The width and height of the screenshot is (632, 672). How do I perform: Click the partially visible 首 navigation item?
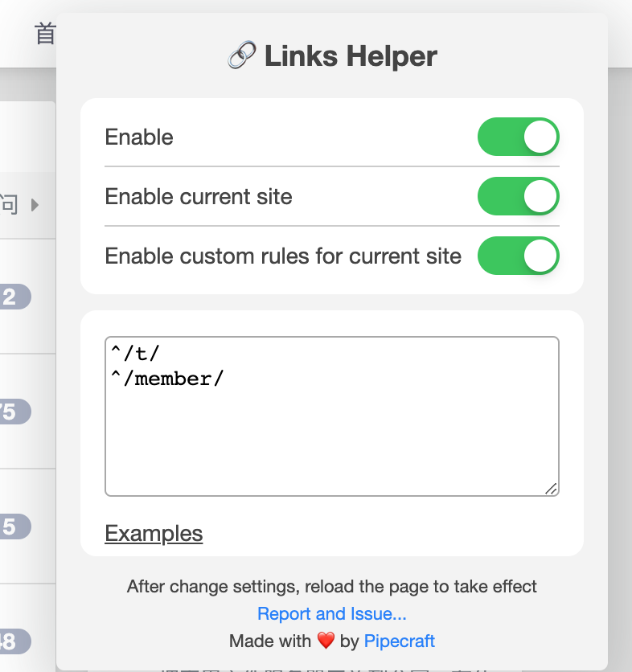point(45,34)
